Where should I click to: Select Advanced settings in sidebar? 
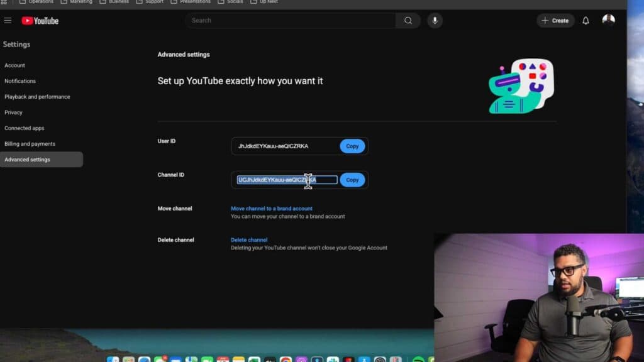[42, 160]
